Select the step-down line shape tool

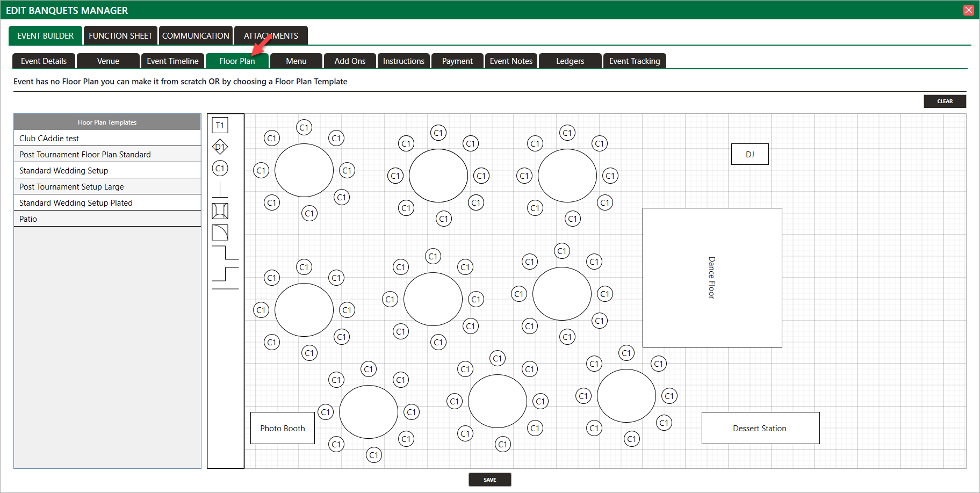(x=225, y=253)
